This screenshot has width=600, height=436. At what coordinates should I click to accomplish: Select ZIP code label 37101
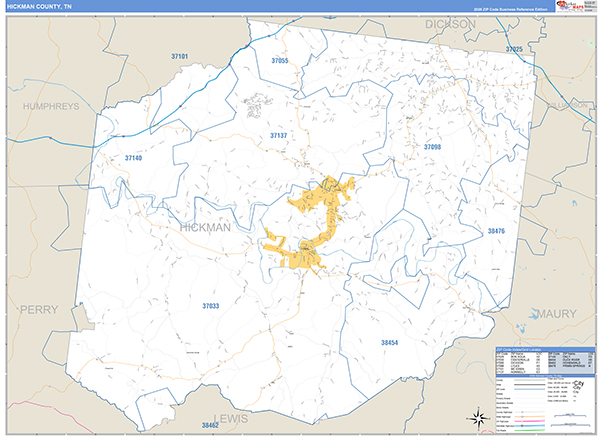pyautogui.click(x=179, y=56)
